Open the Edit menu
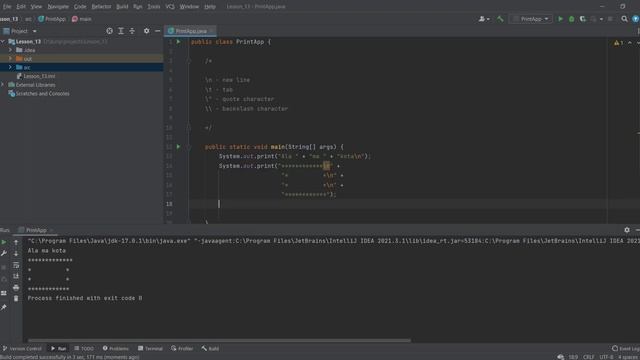Screen dimensions: 640x360 coord(21,7)
